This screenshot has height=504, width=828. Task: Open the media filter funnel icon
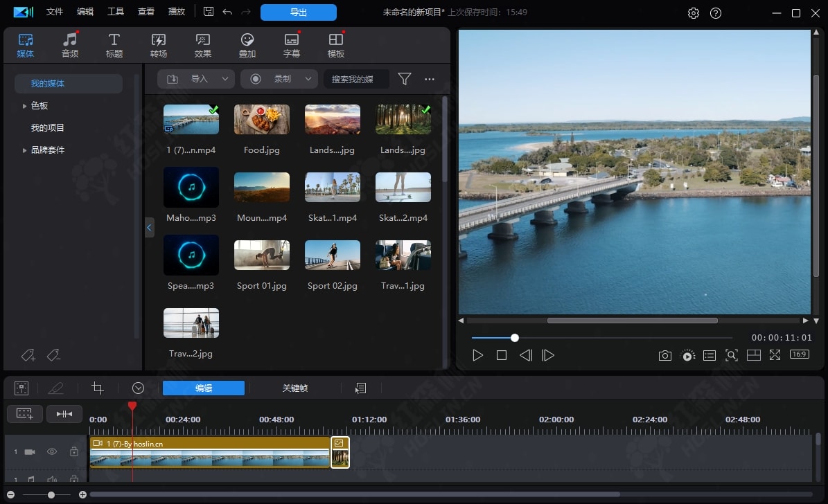coord(405,79)
